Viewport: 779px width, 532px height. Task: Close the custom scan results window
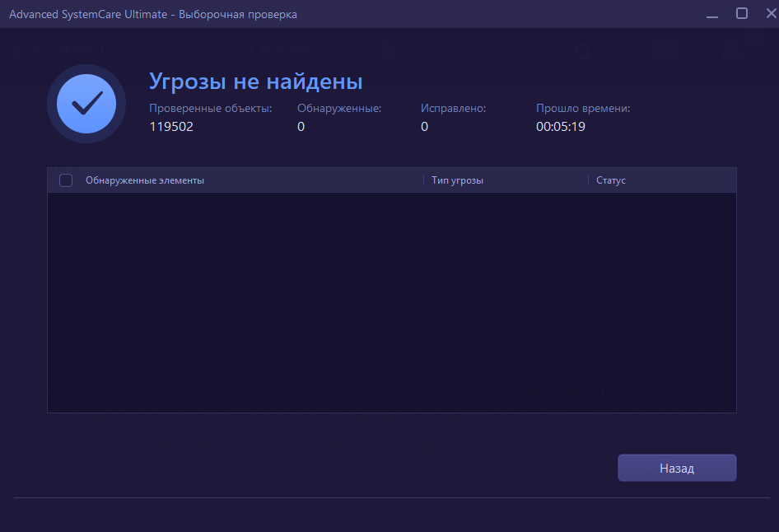[x=769, y=14]
